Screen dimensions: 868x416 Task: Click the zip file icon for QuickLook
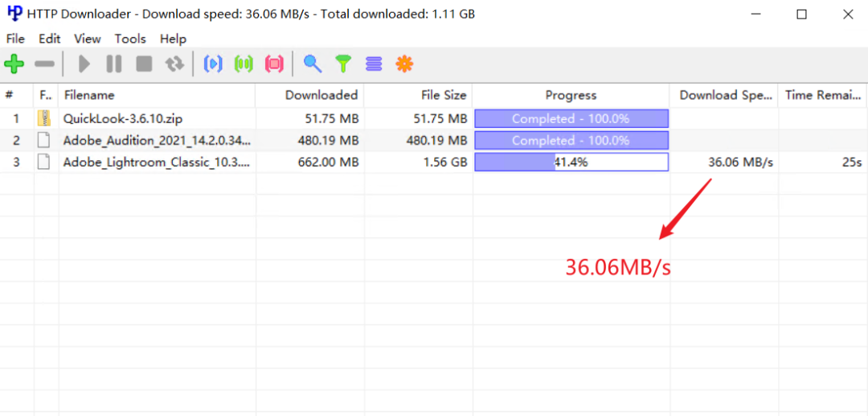(x=44, y=118)
